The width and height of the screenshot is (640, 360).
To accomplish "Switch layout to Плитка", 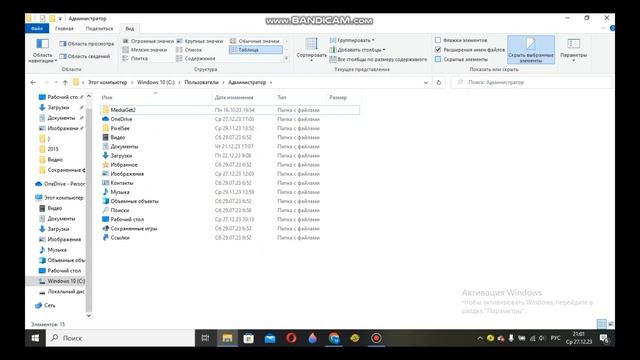I will point(135,58).
